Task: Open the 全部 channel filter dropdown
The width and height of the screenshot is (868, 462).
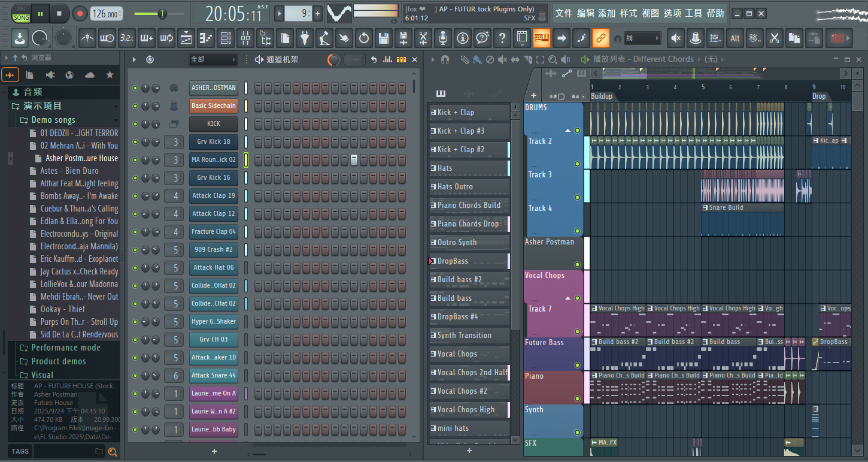Action: point(213,59)
